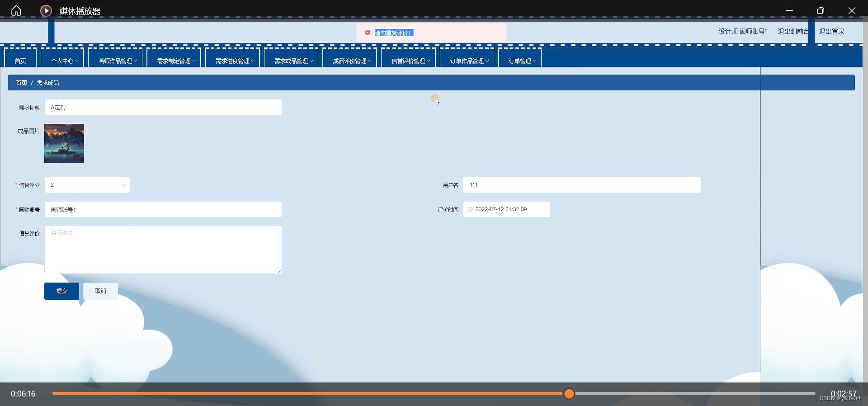
Task: Click the remaining time 0:02:57
Action: [844, 394]
